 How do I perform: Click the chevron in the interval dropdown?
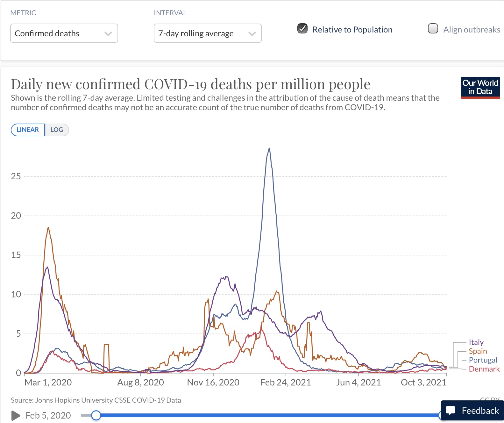click(x=252, y=33)
